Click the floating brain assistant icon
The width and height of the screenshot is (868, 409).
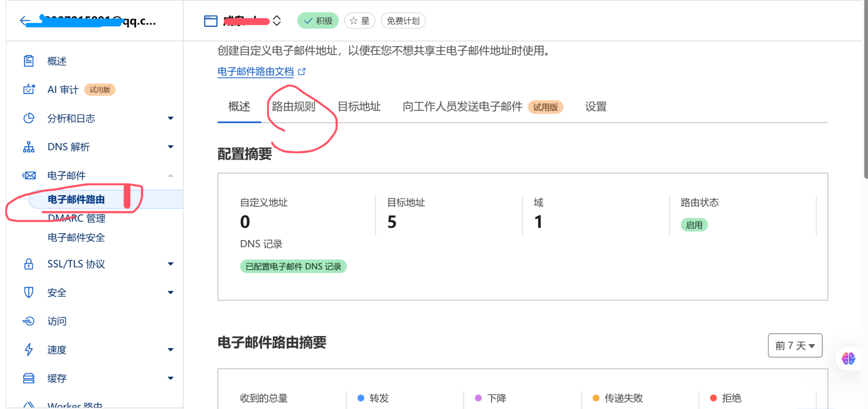tap(848, 358)
